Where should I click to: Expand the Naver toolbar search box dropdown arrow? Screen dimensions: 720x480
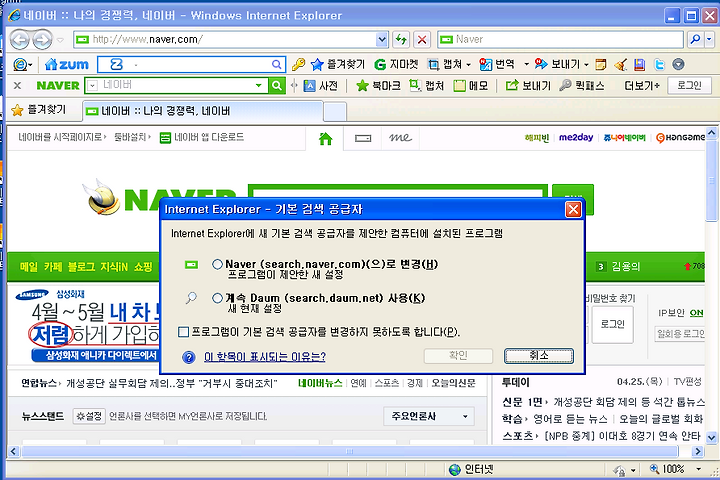tap(259, 85)
